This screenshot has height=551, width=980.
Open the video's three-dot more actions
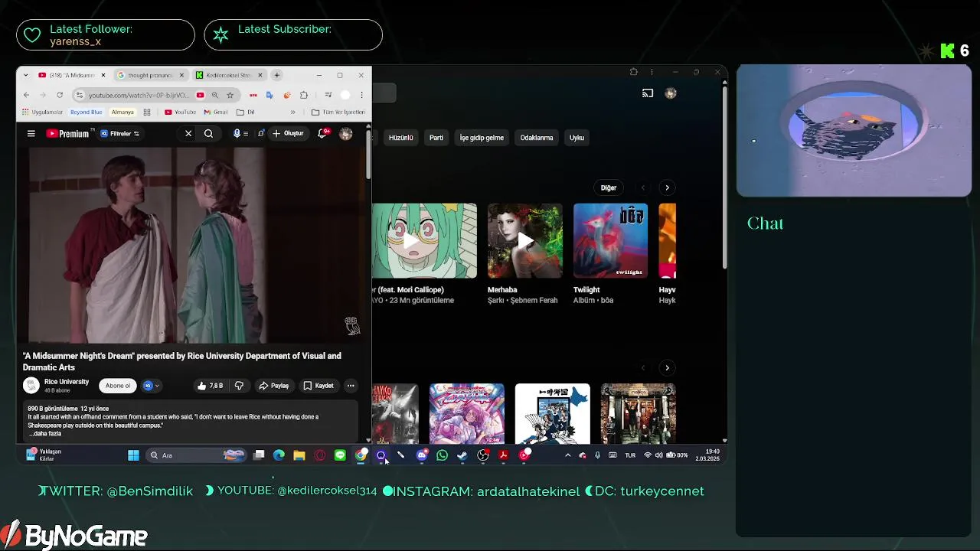(350, 386)
